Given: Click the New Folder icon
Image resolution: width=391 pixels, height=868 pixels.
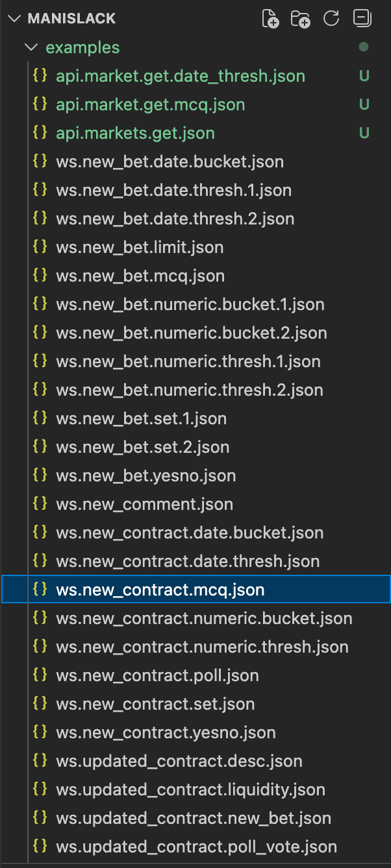Looking at the screenshot, I should coord(300,19).
